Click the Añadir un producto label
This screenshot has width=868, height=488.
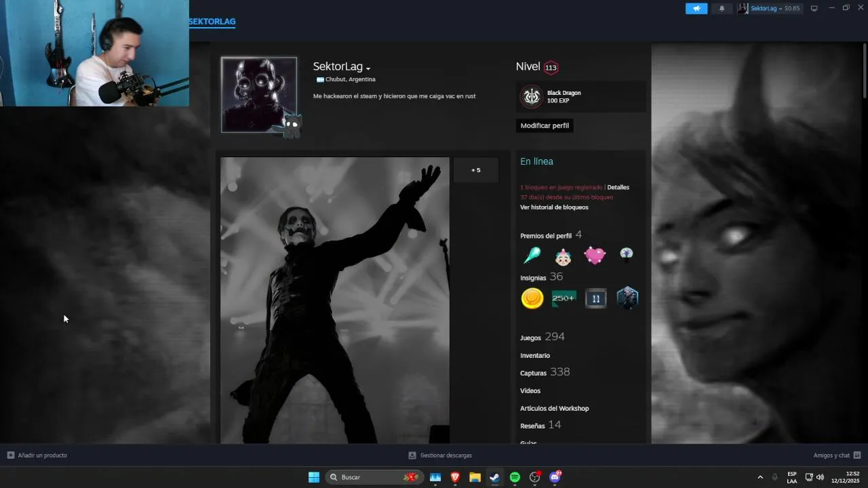(x=43, y=455)
